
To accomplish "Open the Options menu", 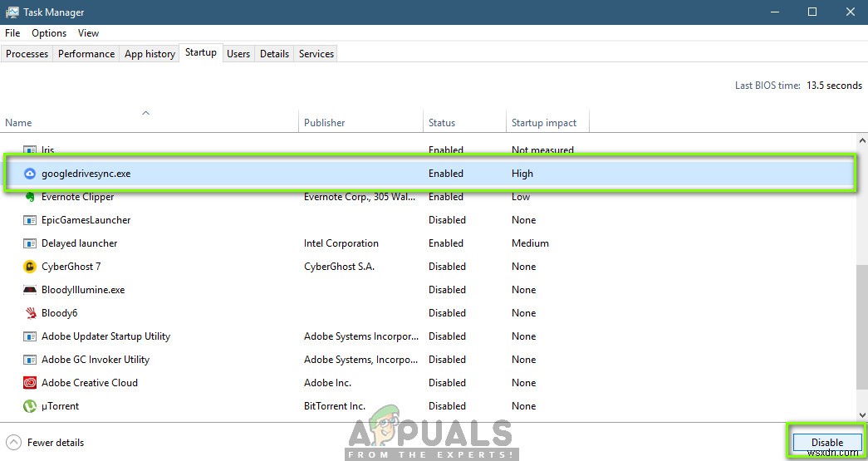I will pyautogui.click(x=49, y=33).
